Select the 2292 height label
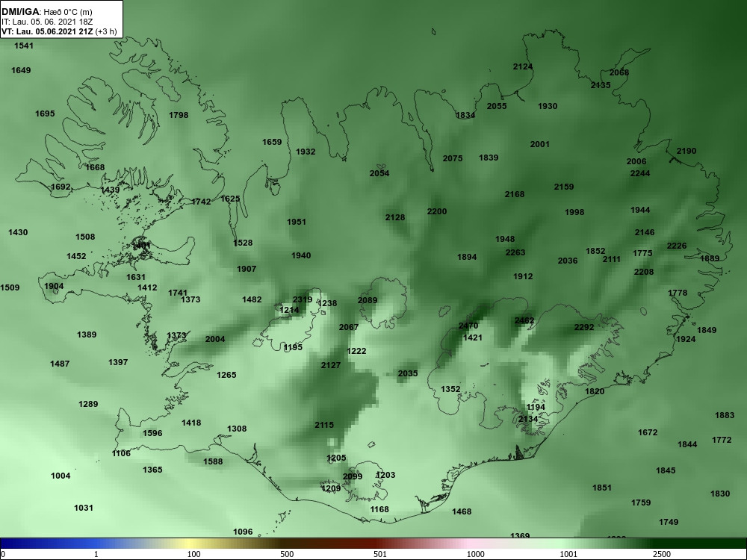 click(584, 327)
